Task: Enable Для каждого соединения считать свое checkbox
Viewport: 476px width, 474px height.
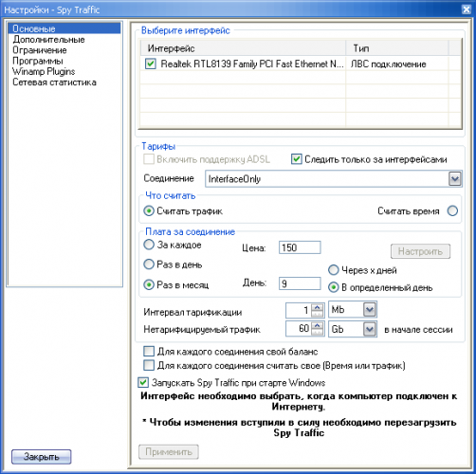Action: tap(149, 365)
